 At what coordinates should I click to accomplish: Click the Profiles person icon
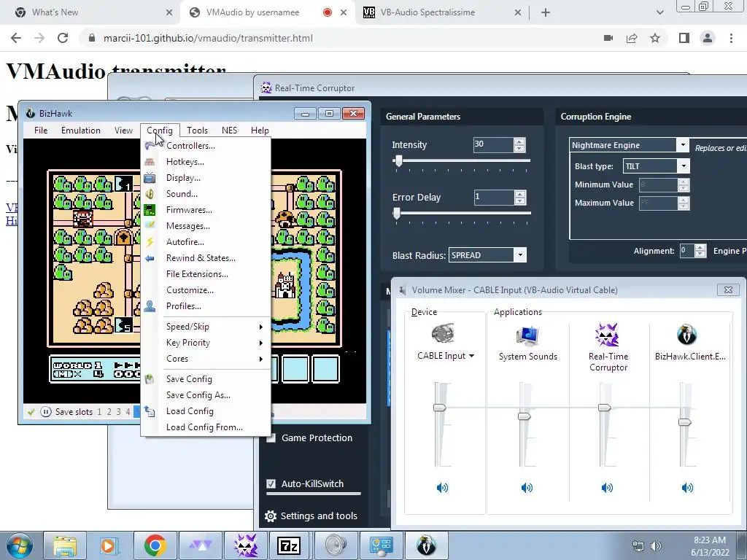[150, 306]
